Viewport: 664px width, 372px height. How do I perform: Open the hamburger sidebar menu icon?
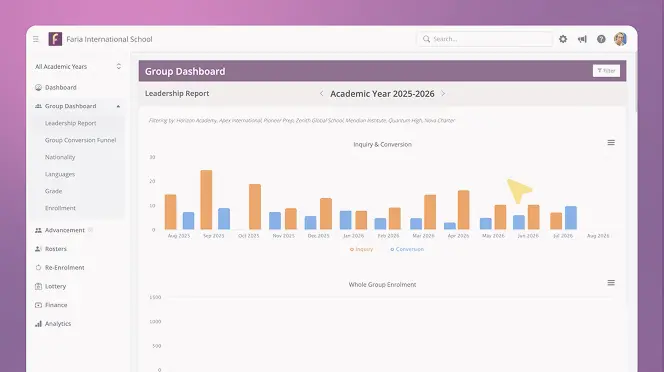tap(36, 39)
